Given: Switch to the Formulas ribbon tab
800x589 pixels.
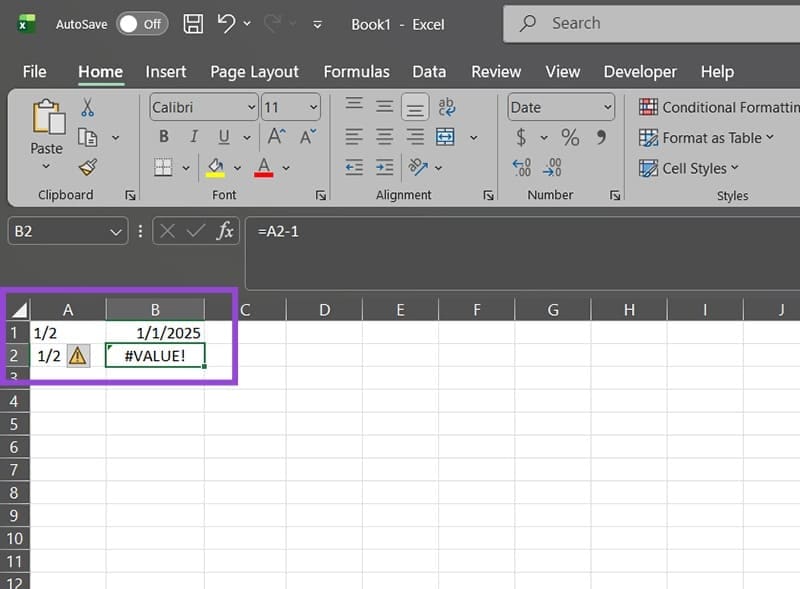Looking at the screenshot, I should pyautogui.click(x=356, y=71).
